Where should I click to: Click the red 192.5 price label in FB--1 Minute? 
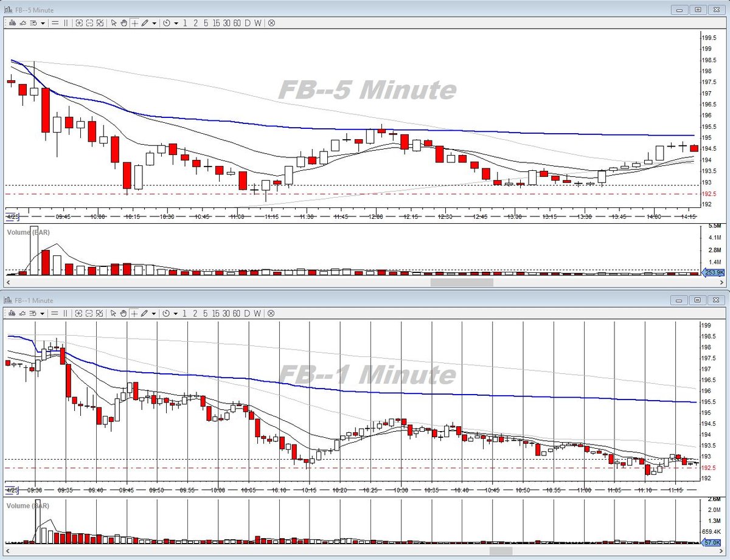pos(709,468)
